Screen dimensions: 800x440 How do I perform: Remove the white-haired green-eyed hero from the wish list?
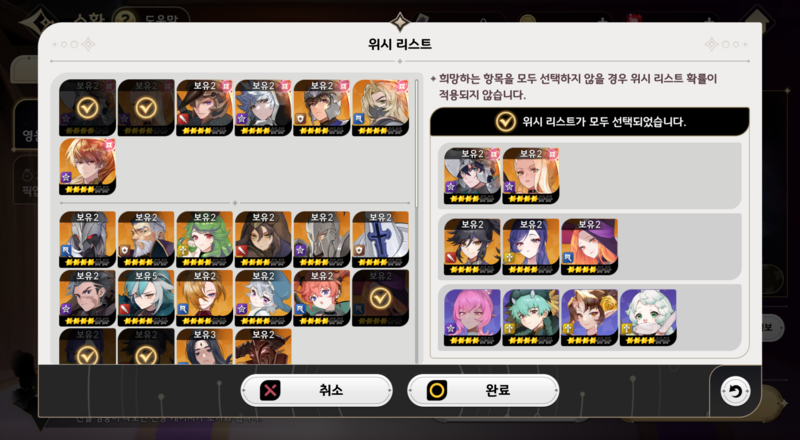coord(648,317)
